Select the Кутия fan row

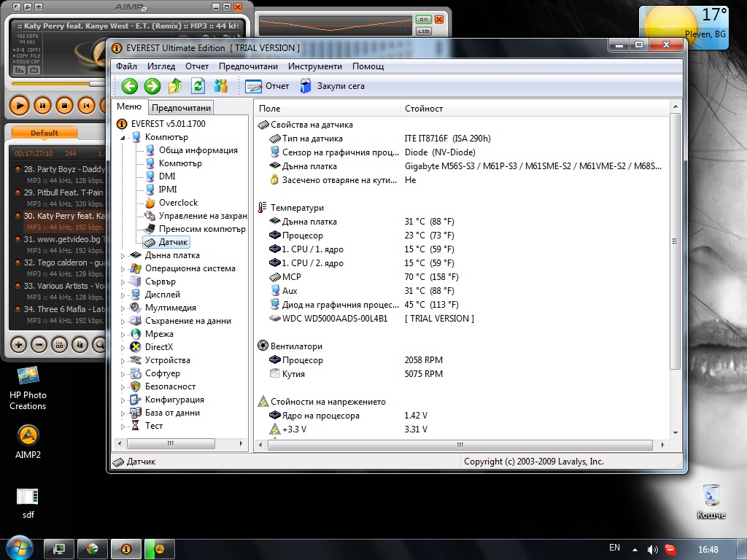(461, 374)
